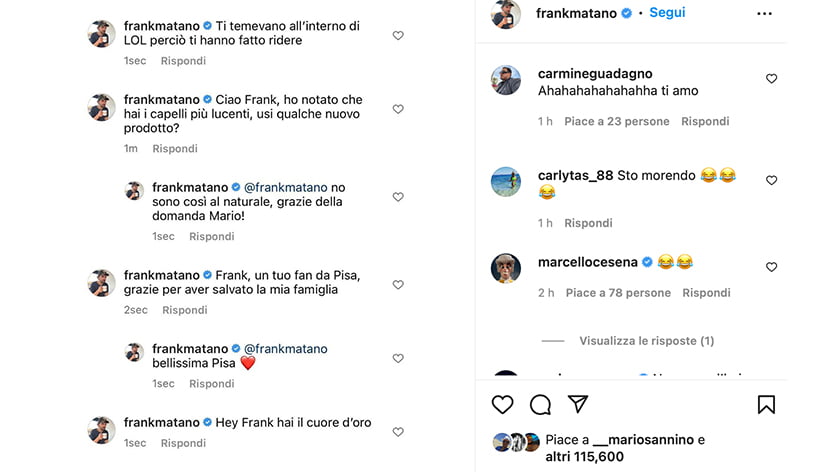
Task: Click Rispondi under the LOL comment
Action: click(183, 61)
